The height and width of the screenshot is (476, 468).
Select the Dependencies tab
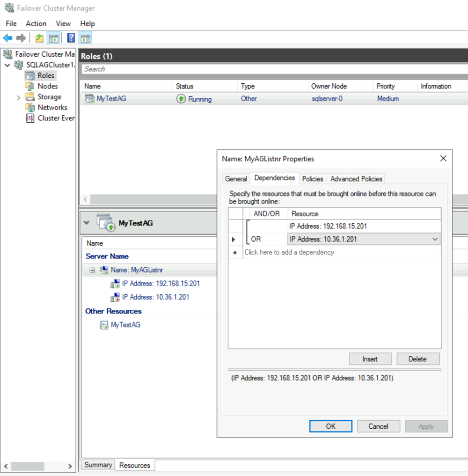click(x=274, y=178)
